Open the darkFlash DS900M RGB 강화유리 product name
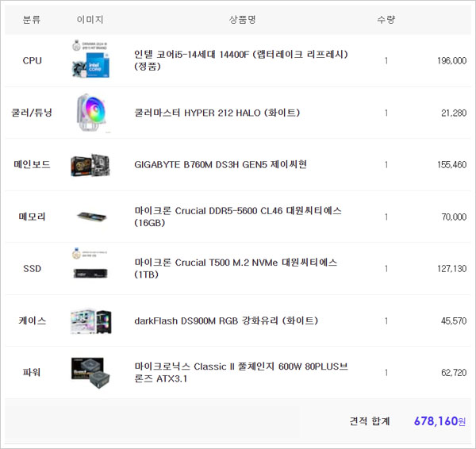 tap(226, 320)
